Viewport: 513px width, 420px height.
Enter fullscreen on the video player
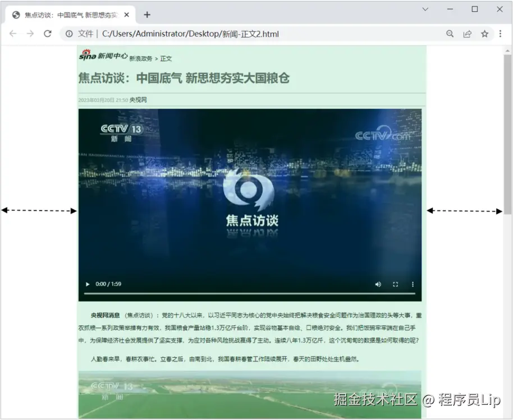pyautogui.click(x=395, y=284)
